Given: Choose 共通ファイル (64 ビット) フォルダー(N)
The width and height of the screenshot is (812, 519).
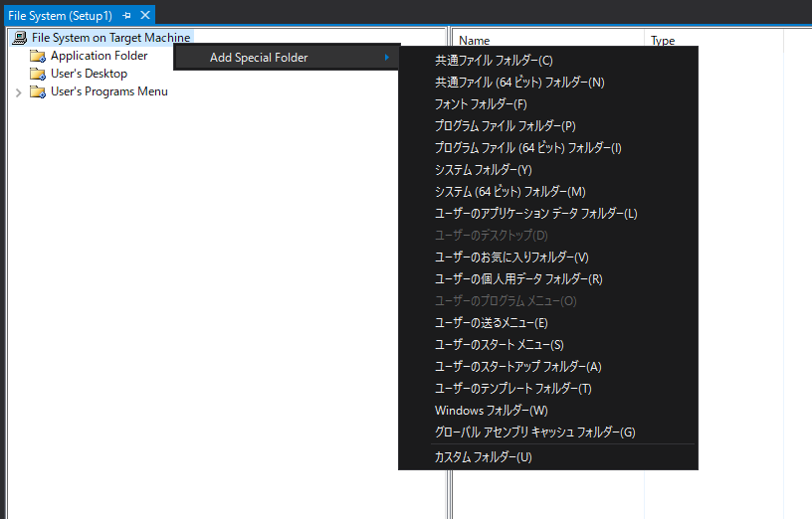Looking at the screenshot, I should (548, 83).
